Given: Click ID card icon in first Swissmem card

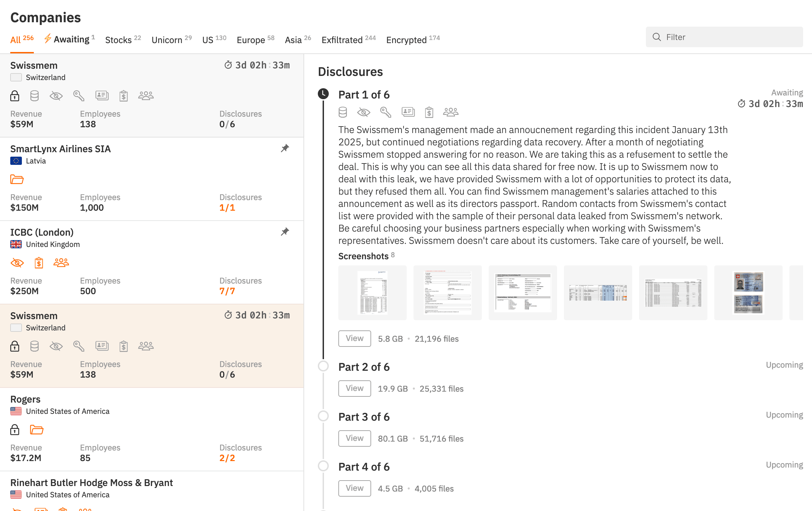Looking at the screenshot, I should click(x=102, y=95).
